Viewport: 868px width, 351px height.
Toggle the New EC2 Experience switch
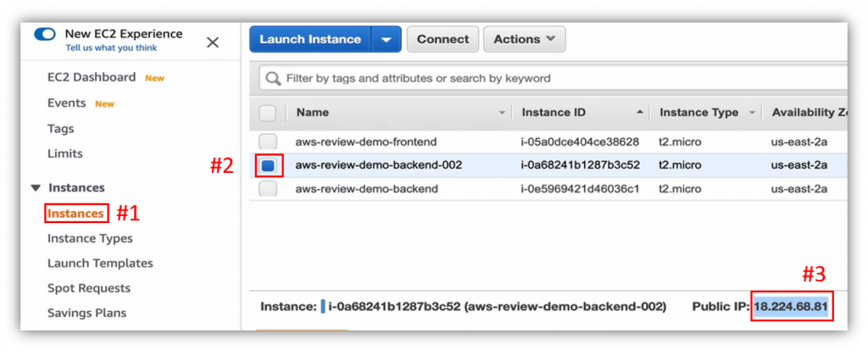coord(45,34)
